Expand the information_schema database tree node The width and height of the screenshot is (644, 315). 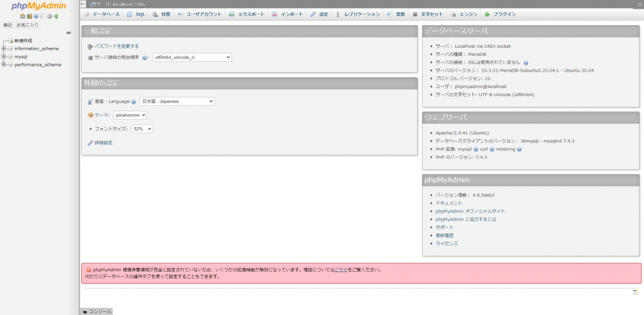[4, 48]
